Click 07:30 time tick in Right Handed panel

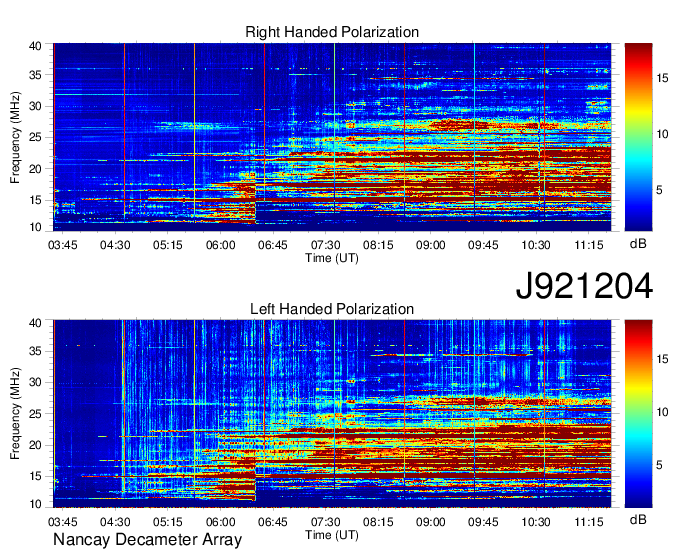coord(325,245)
